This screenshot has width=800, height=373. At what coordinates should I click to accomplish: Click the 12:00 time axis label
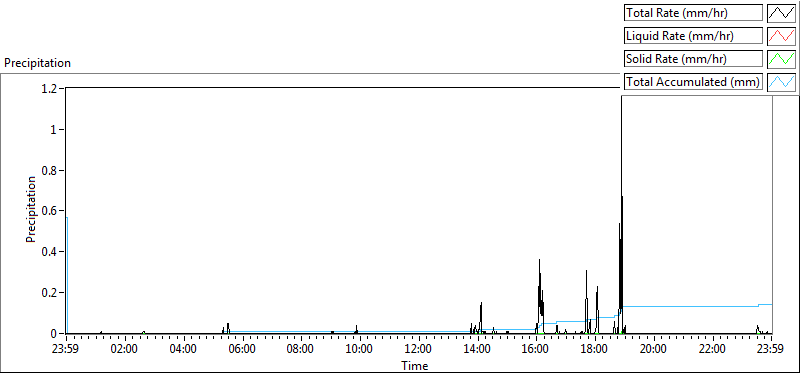pyautogui.click(x=419, y=350)
